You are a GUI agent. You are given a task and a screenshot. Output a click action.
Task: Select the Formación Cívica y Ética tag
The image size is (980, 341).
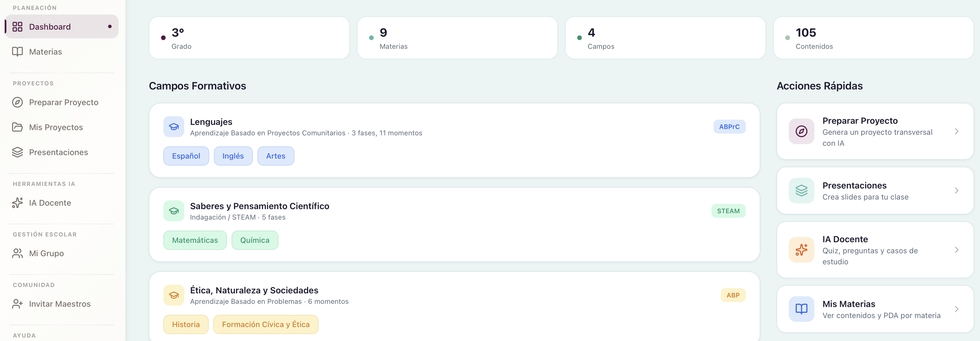tap(266, 324)
